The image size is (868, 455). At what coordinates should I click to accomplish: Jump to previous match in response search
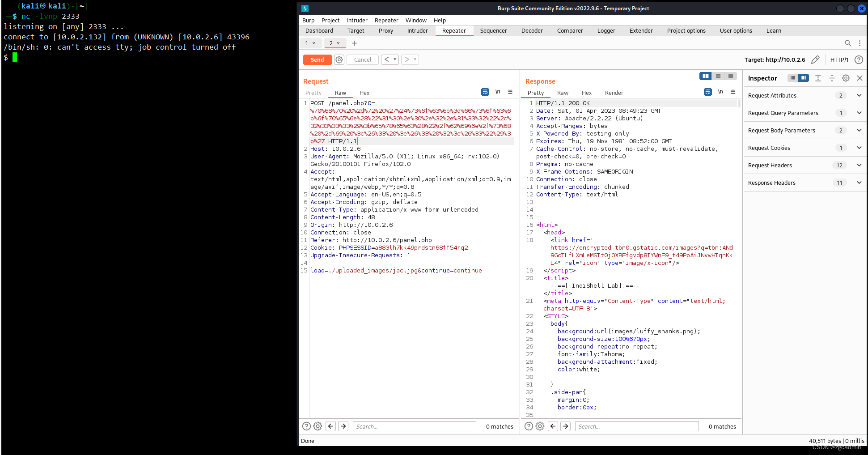553,426
